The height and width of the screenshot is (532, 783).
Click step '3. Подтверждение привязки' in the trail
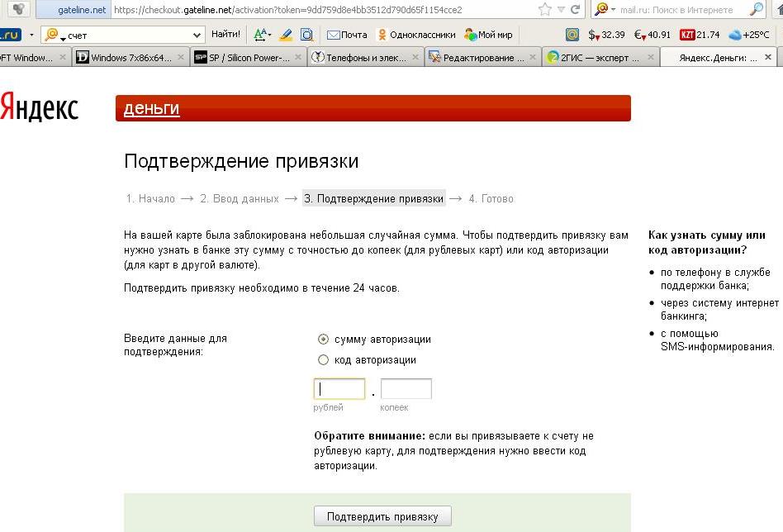373,199
